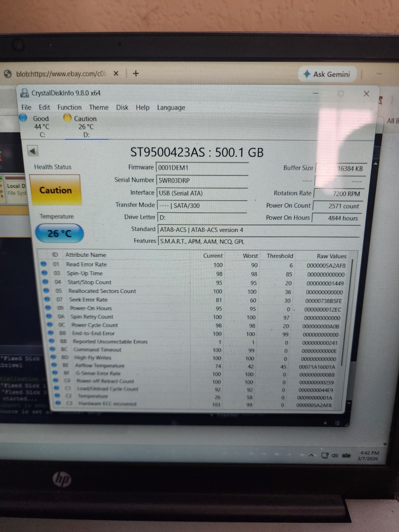This screenshot has height=532, width=399.
Task: Click the network icon in system tray
Action: point(325,455)
